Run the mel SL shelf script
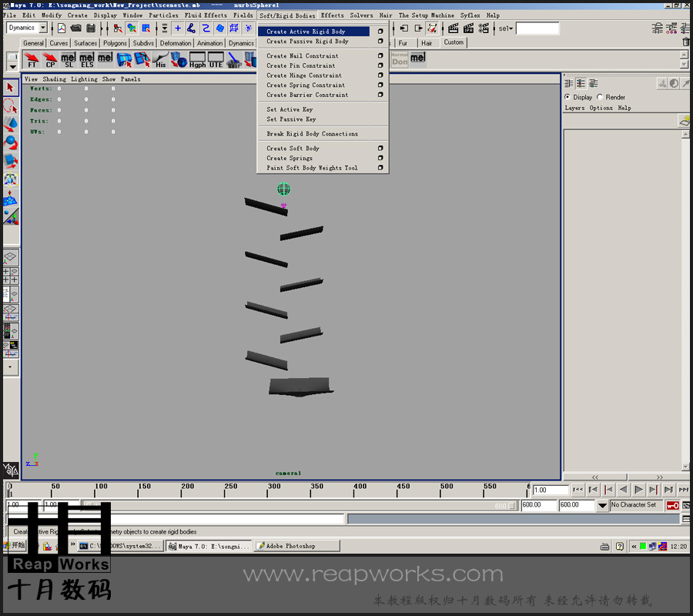This screenshot has height=616, width=693. point(69,59)
